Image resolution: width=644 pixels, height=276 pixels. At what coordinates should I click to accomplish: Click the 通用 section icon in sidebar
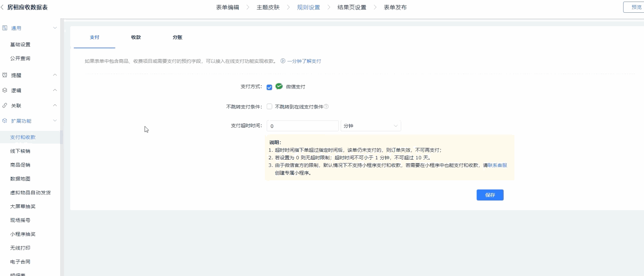coord(5,28)
